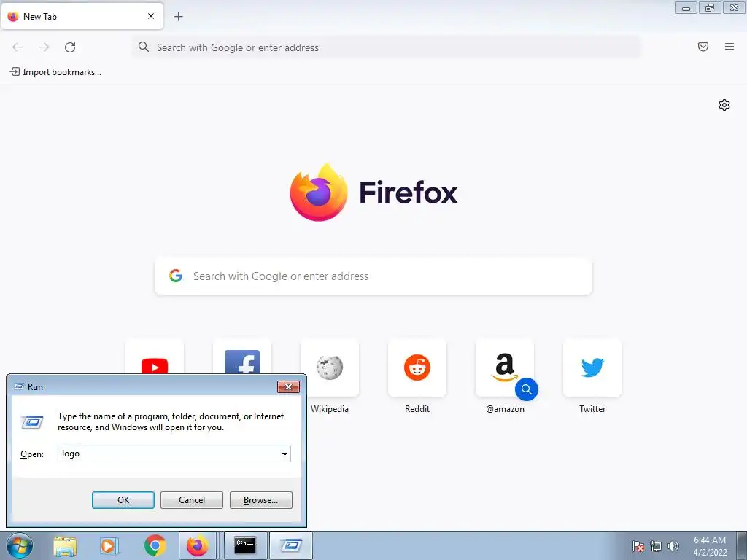Open the Wikipedia shortcut tile
Screen dimensions: 747x560
[330, 367]
